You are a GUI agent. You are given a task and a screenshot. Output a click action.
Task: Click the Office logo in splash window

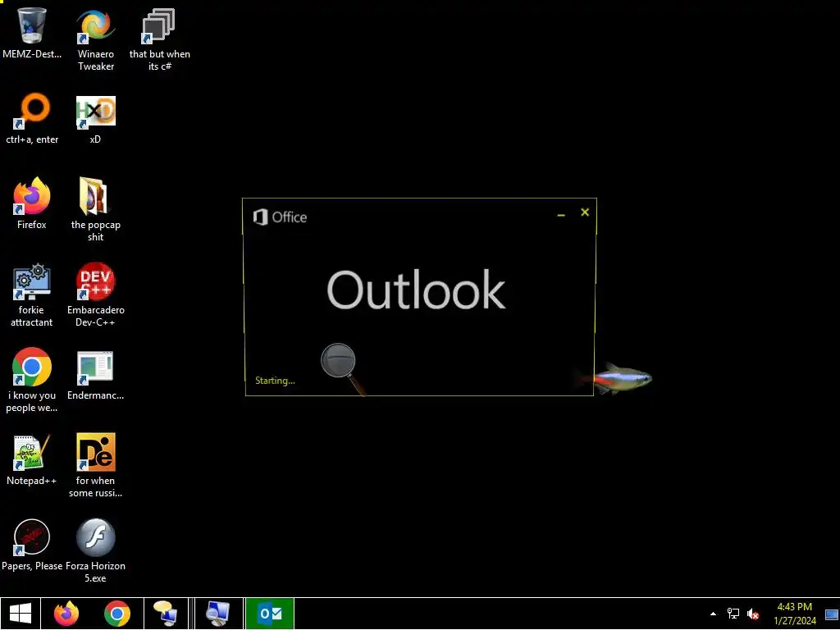click(280, 217)
